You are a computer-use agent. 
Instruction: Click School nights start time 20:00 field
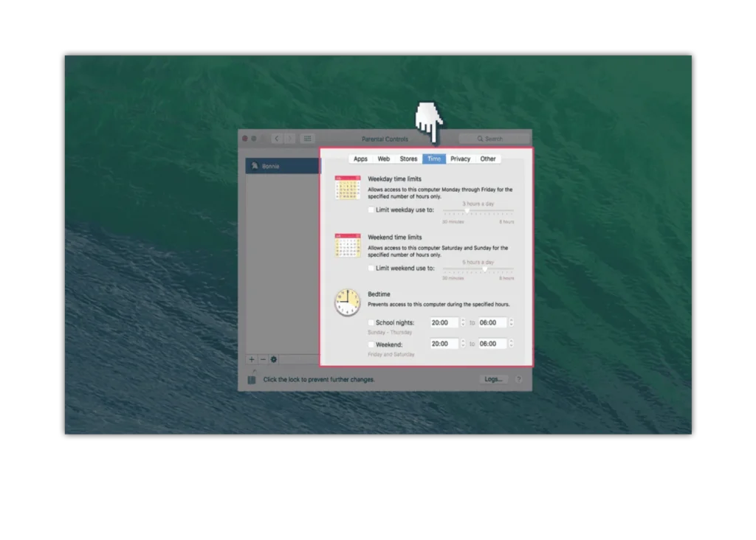pyautogui.click(x=444, y=323)
